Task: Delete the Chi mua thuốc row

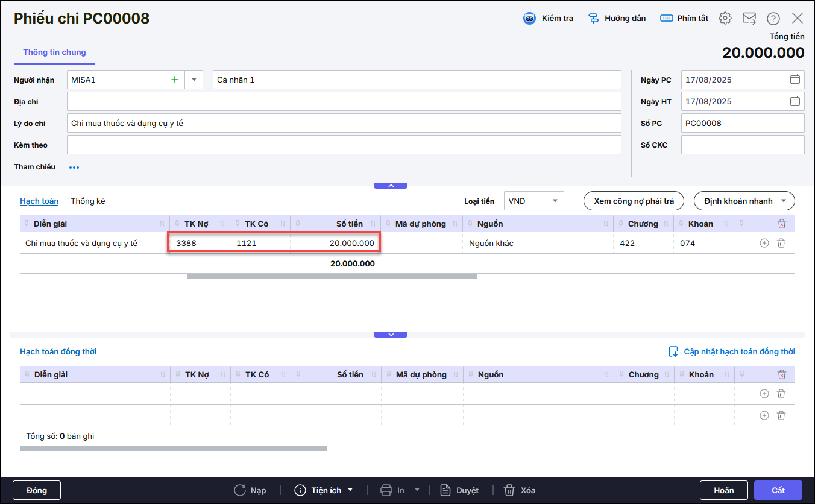Action: 781,243
